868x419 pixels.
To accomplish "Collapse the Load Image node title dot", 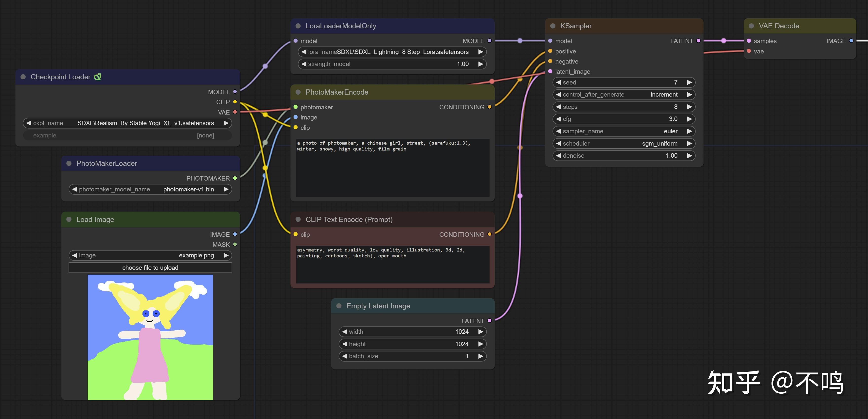I will pos(69,220).
